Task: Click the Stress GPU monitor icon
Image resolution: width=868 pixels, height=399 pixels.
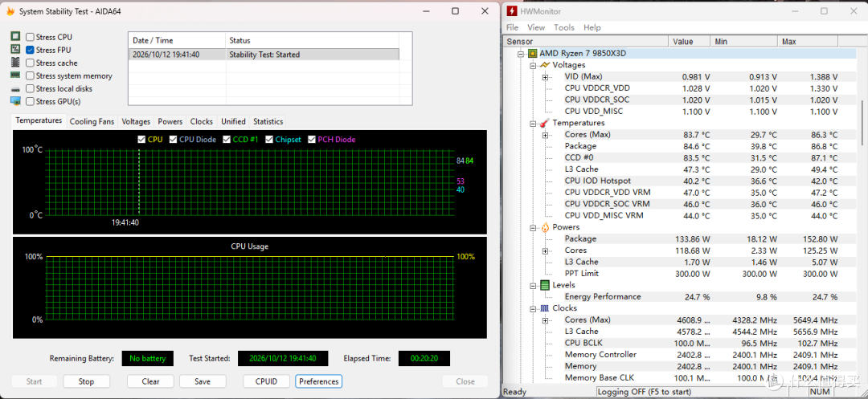Action: 15,101
